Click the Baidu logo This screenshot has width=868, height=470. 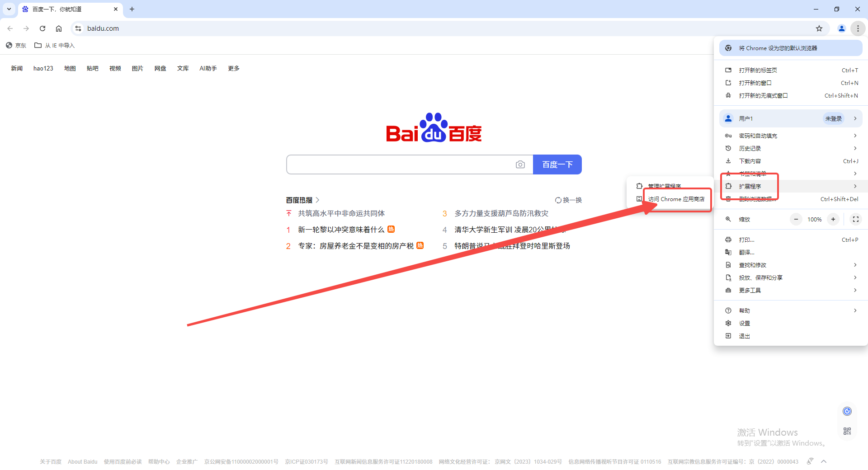[434, 127]
